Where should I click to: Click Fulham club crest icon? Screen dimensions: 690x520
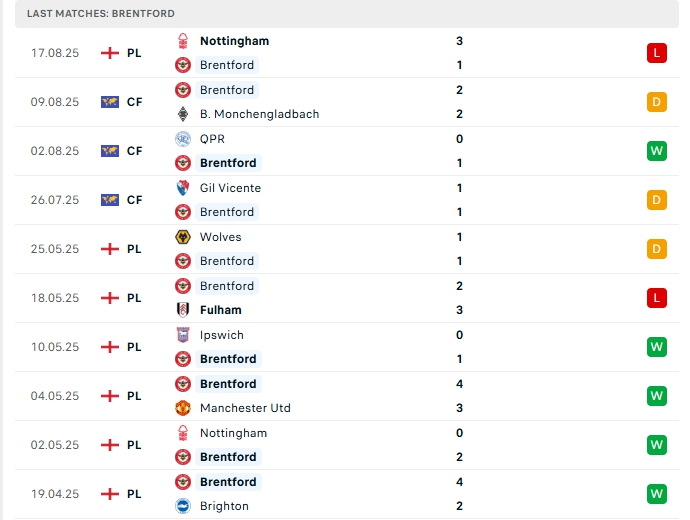(183, 310)
